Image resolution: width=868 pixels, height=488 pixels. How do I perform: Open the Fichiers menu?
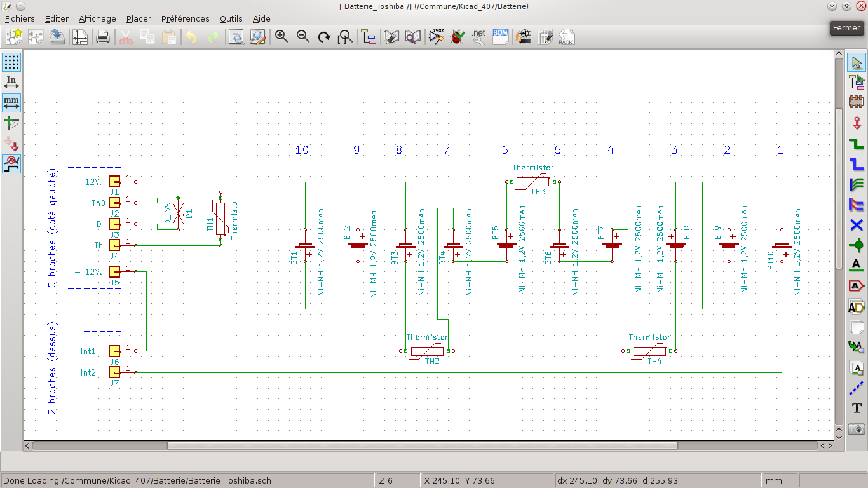(x=20, y=18)
